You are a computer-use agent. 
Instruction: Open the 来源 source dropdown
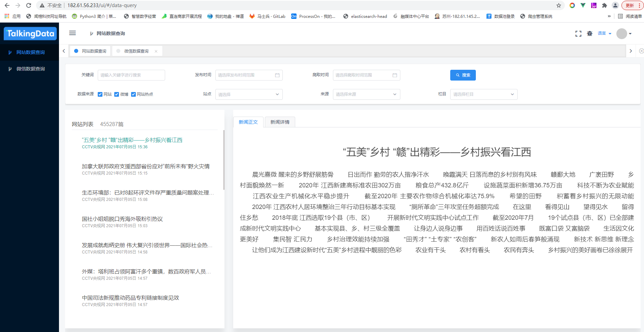(366, 94)
